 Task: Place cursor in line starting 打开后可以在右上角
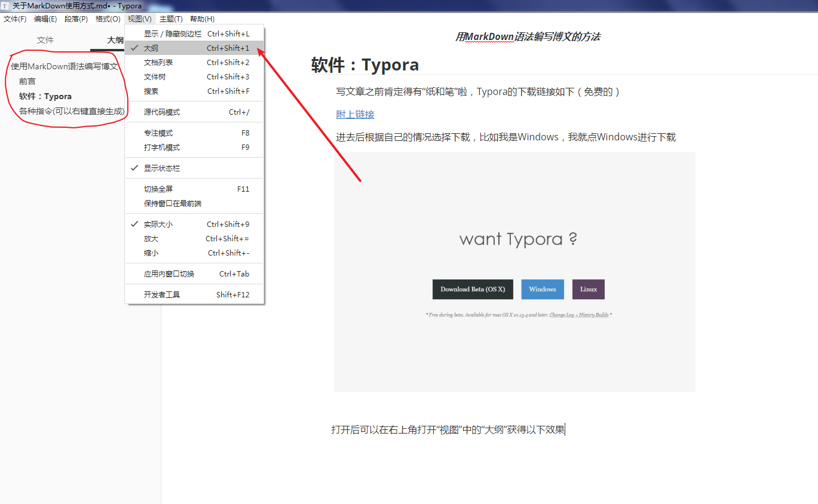448,429
